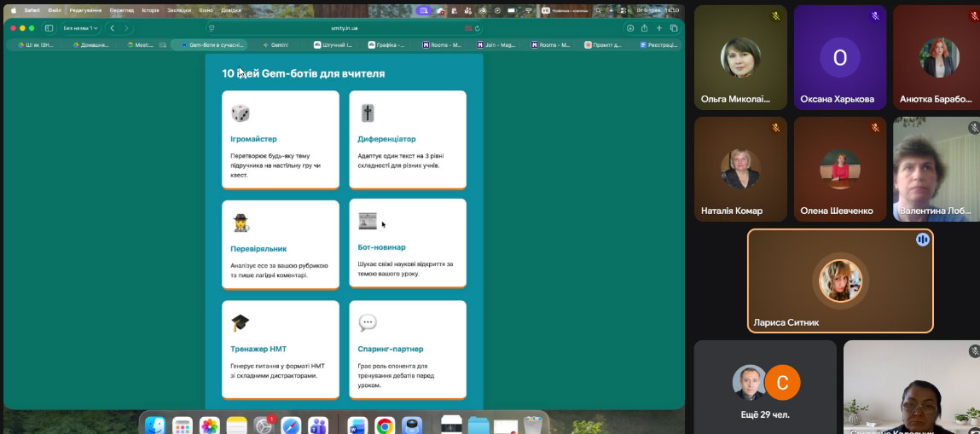Open a new tab with plus icon
Viewport: 980px width, 434px height.
coord(658,28)
